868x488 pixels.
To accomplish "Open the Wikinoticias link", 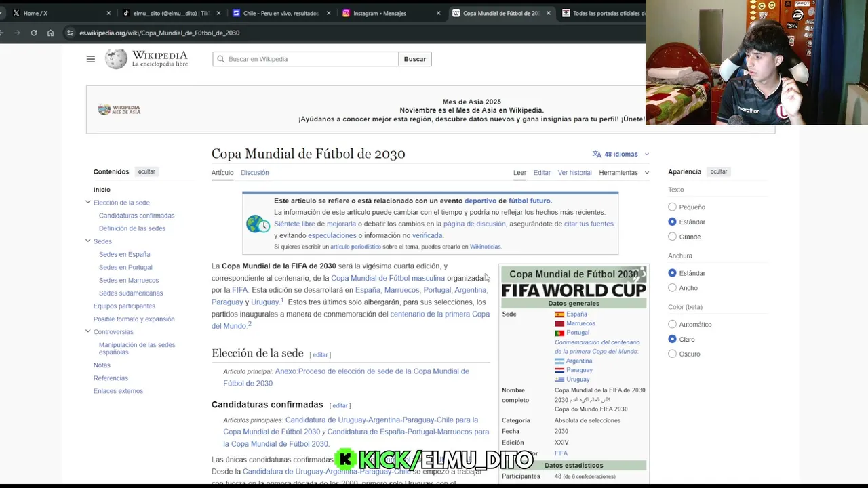I will click(x=485, y=247).
